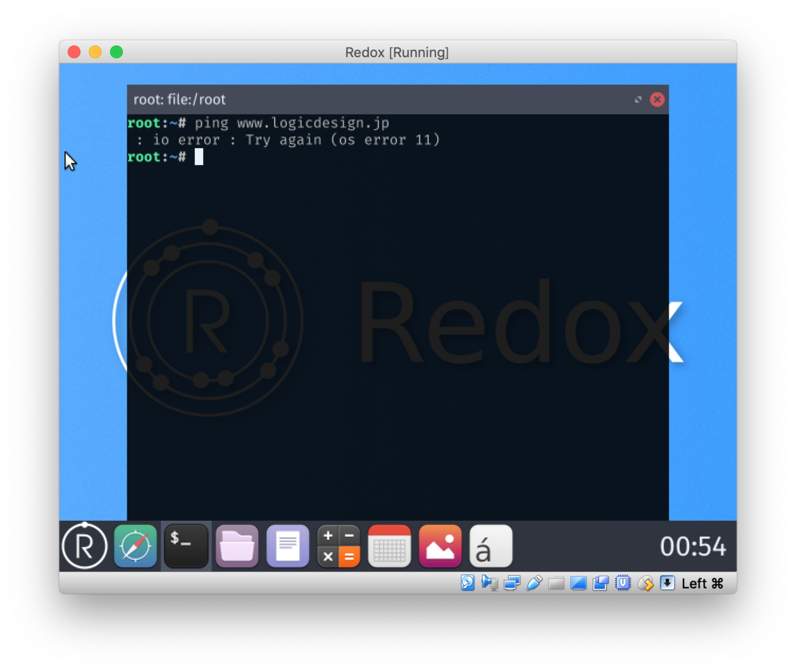Image resolution: width=796 pixels, height=672 pixels.
Task: Click the VirtualBox CPU virtualization icon
Action: coord(623,583)
